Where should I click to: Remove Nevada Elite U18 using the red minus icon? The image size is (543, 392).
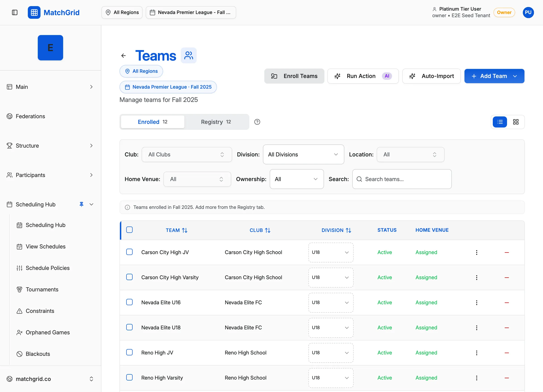507,328
